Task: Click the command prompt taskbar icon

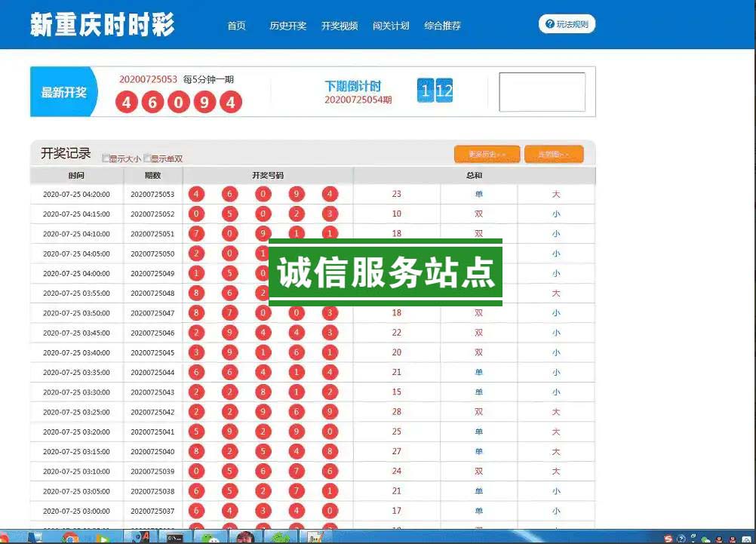Action: tap(174, 537)
